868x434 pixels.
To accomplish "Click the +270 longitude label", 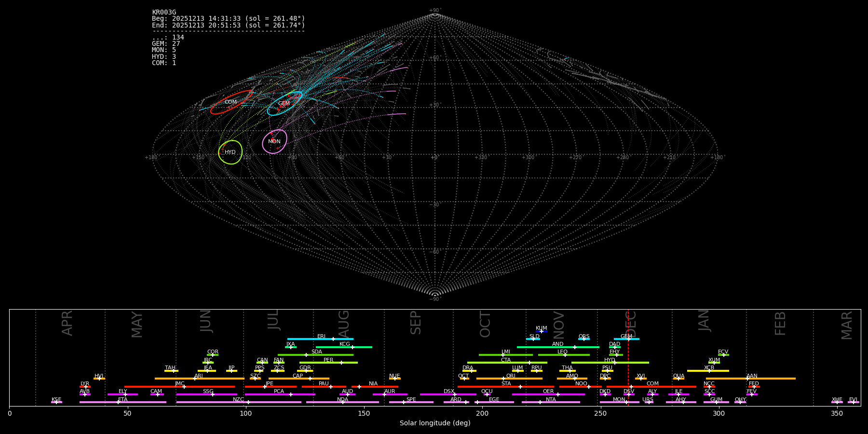I will [x=575, y=157].
